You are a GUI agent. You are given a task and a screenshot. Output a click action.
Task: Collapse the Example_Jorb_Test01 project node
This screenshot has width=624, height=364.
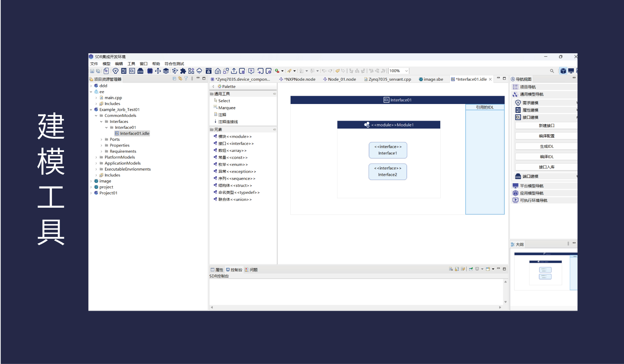(91, 110)
